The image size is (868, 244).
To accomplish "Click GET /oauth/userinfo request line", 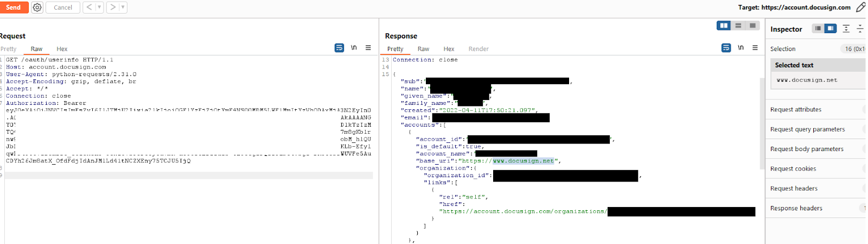I will [x=60, y=60].
